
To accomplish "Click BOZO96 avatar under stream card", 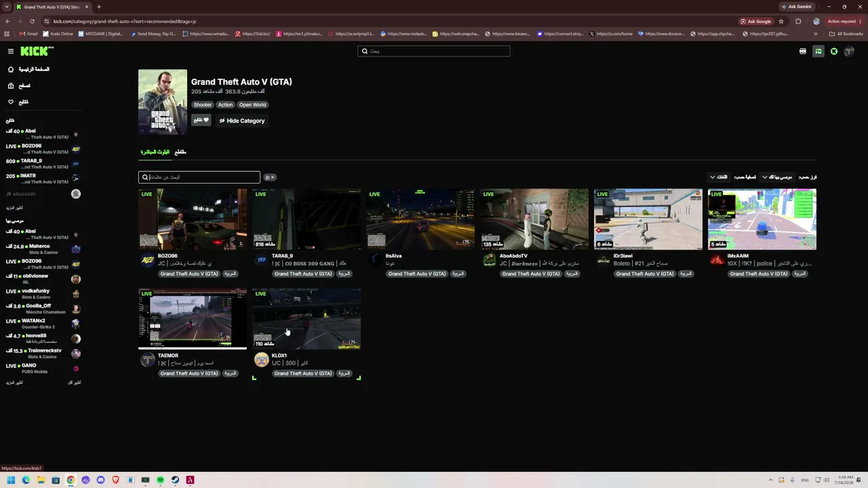I will point(147,260).
